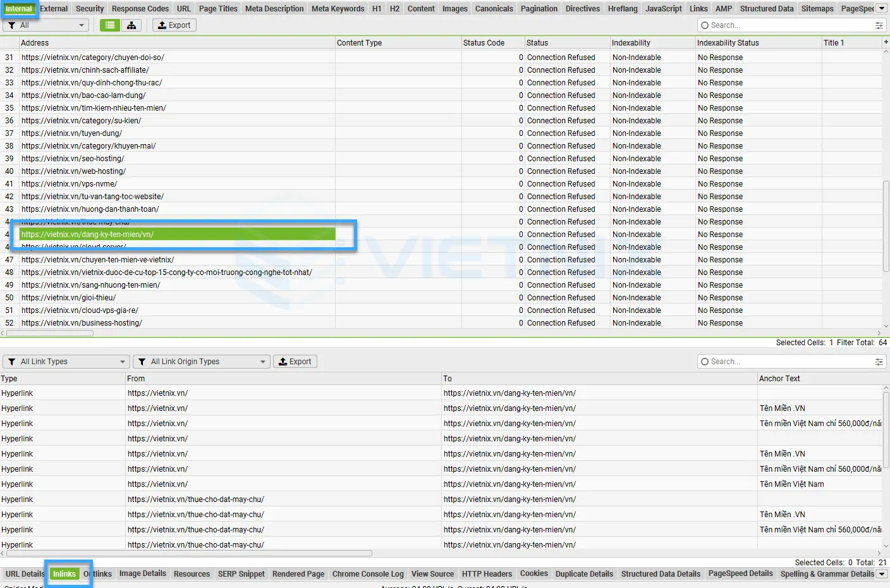This screenshot has height=588, width=890.
Task: Open the All filter dropdown
Action: pos(47,25)
